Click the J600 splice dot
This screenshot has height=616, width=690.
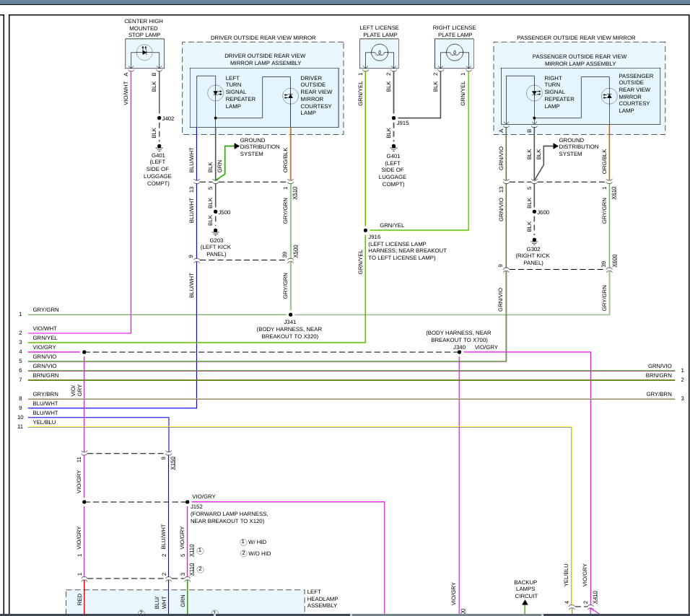tap(534, 212)
